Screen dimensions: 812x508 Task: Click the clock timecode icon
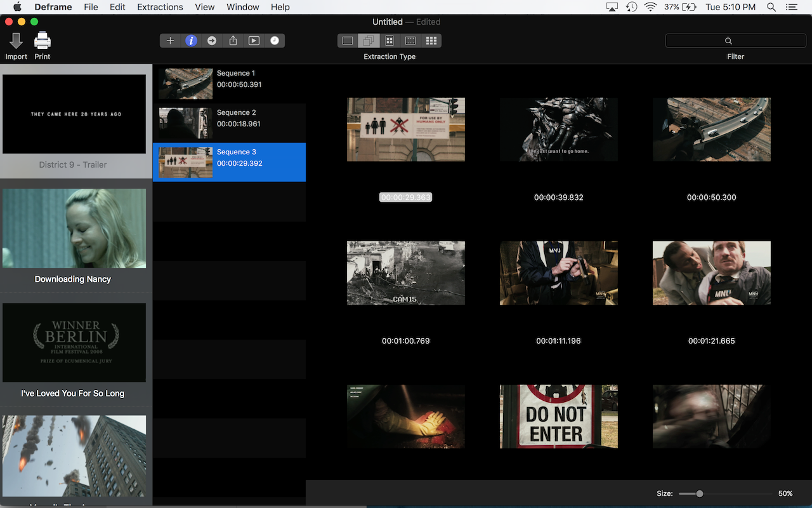click(275, 41)
